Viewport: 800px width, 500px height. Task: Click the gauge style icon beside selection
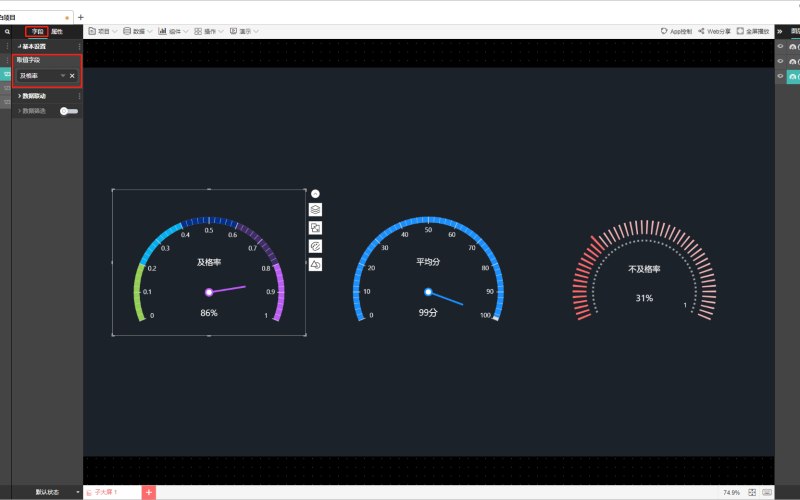[x=315, y=246]
